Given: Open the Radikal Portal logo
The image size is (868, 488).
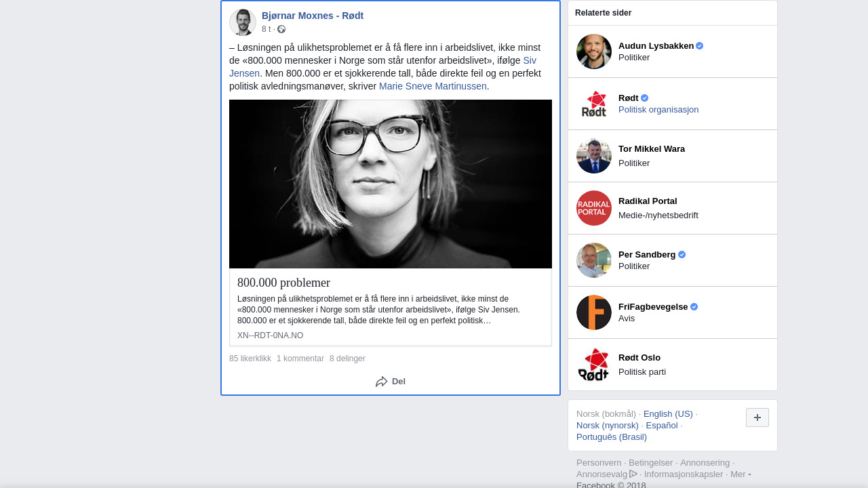Looking at the screenshot, I should click(x=594, y=208).
